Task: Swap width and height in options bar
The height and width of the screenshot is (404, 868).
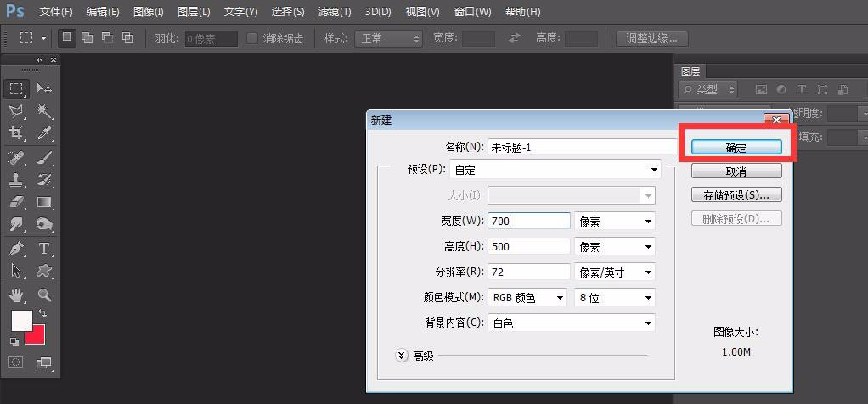Action: tap(515, 38)
